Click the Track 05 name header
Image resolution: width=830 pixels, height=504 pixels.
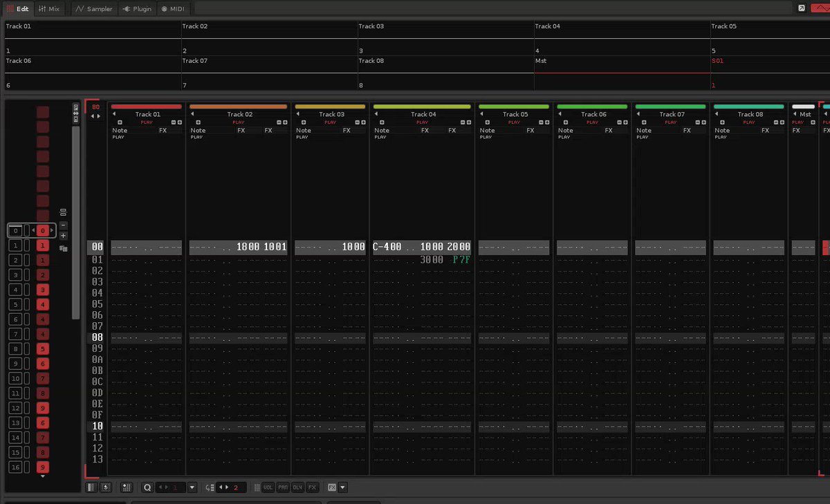(x=515, y=114)
